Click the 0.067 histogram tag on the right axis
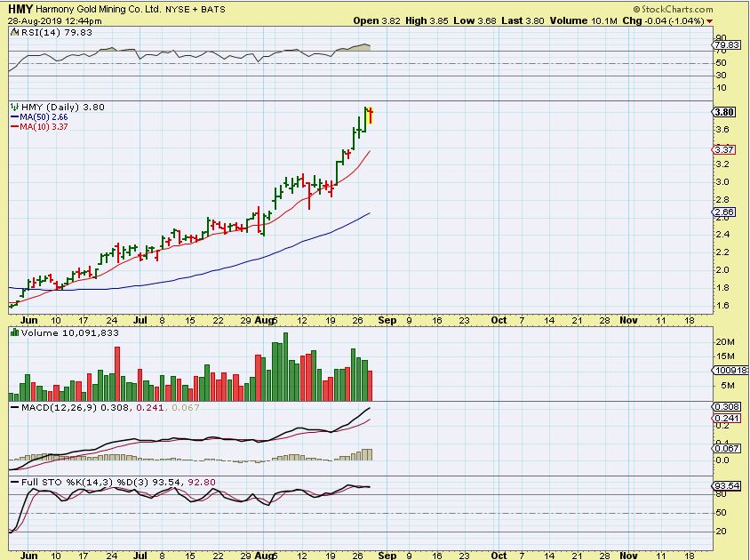 coord(727,449)
